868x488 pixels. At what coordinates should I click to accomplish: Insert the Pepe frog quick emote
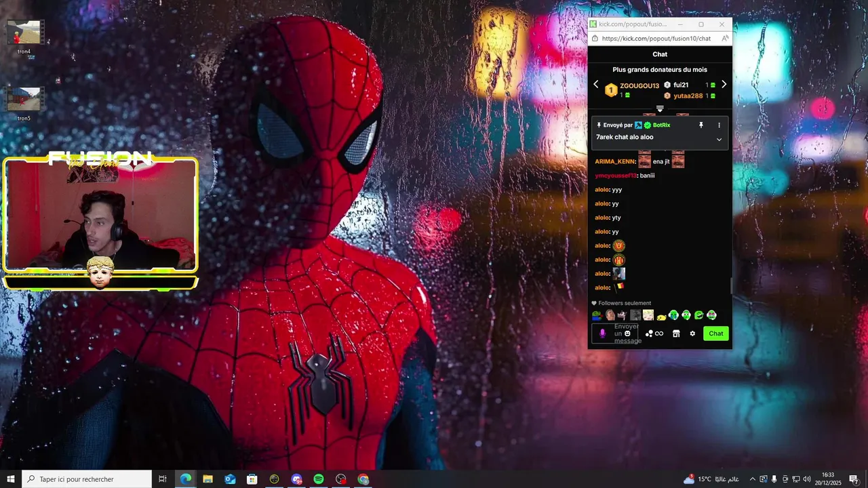pos(597,315)
